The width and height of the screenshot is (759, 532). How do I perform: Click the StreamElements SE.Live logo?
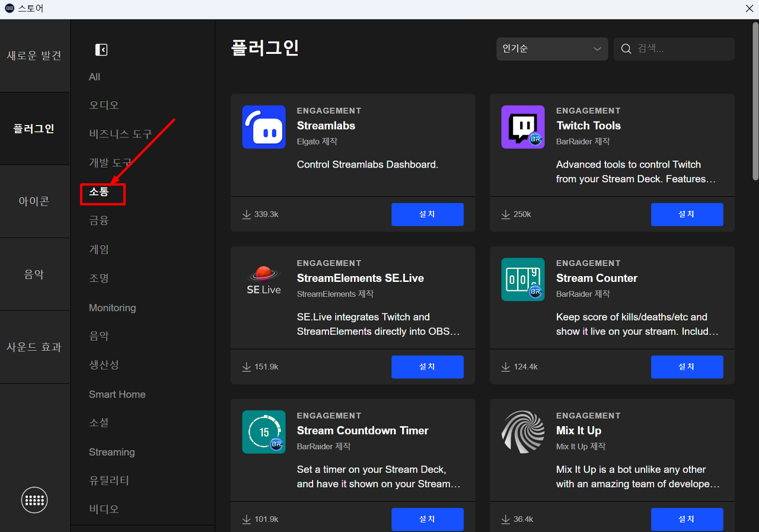264,280
